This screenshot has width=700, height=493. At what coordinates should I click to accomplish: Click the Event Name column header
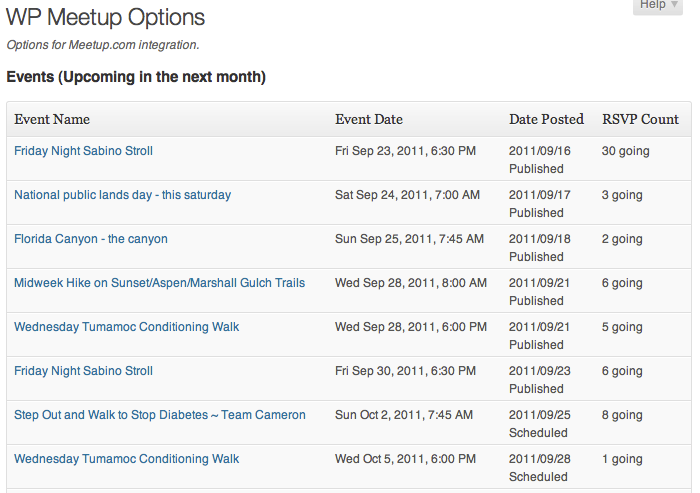pyautogui.click(x=52, y=119)
